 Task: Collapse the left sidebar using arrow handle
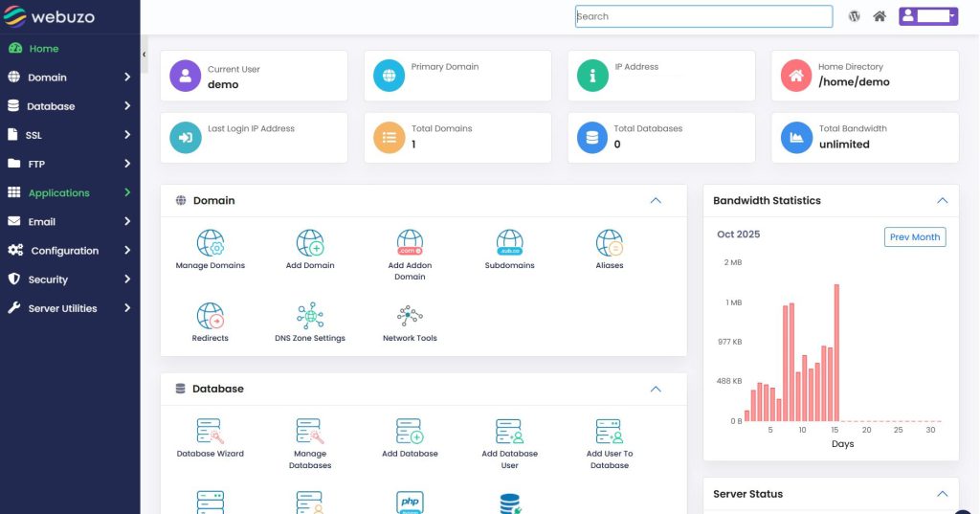[145, 55]
